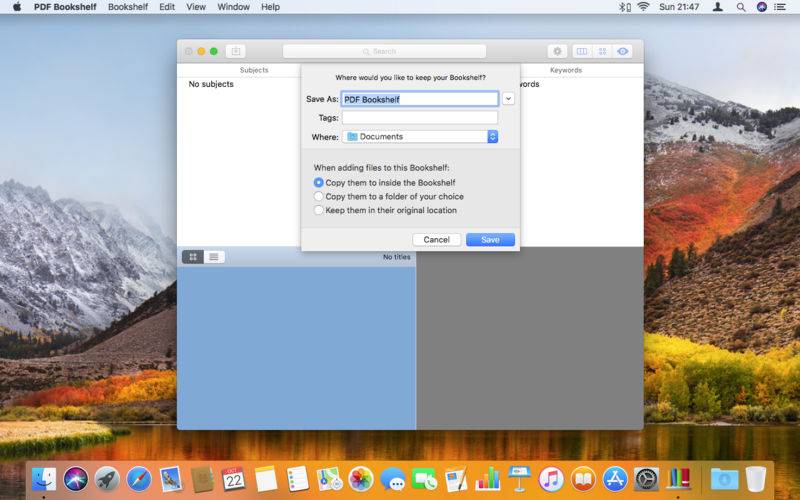Screen dimensions: 800x500
Task: Open the Downloads folder in Dock
Action: point(724,479)
